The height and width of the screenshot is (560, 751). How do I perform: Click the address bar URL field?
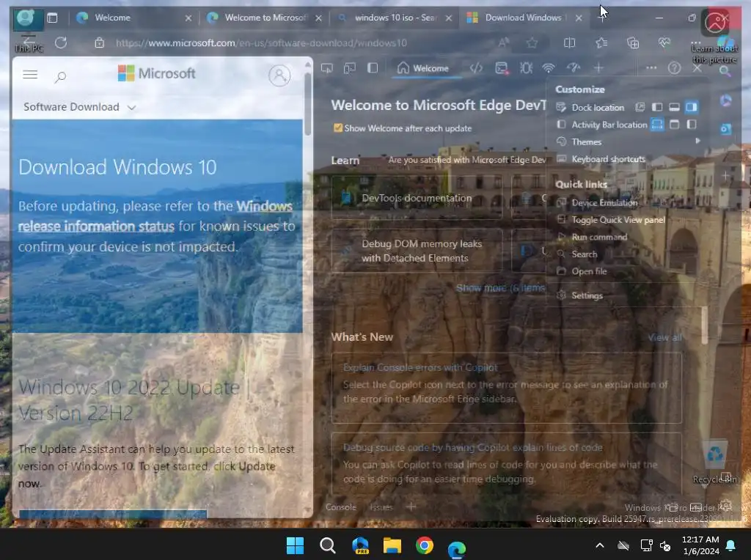click(261, 43)
